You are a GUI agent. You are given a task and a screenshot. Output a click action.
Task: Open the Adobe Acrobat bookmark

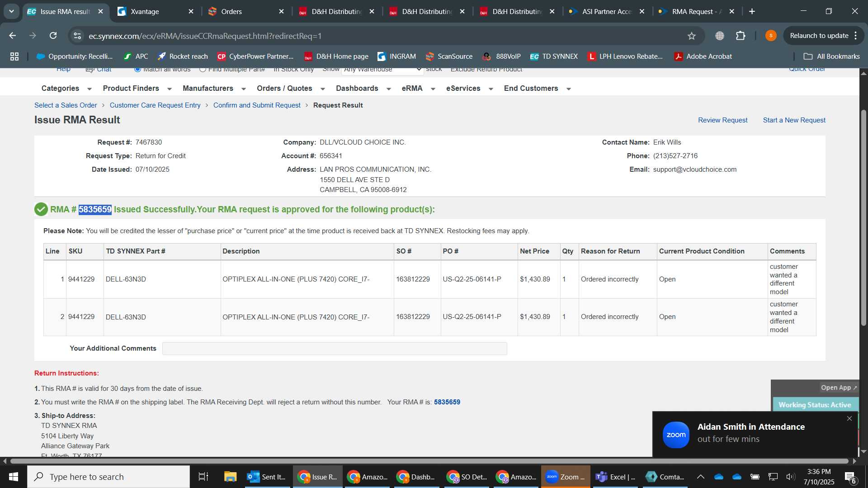point(703,56)
